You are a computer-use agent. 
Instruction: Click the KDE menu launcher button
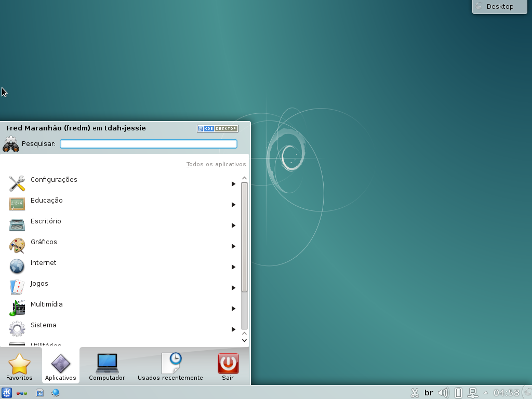click(x=7, y=393)
